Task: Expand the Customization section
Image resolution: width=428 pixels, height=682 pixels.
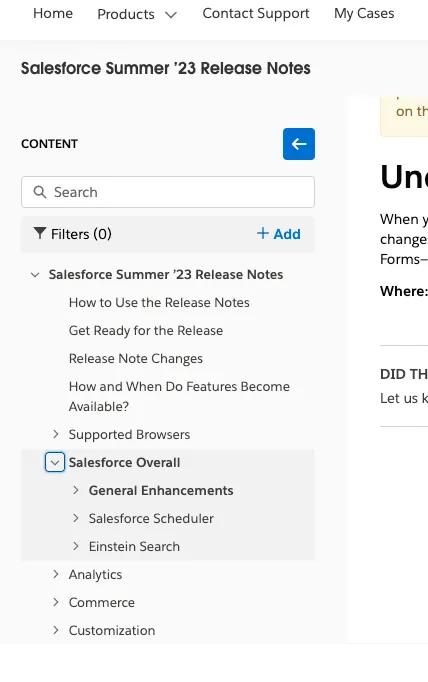Action: coord(56,630)
